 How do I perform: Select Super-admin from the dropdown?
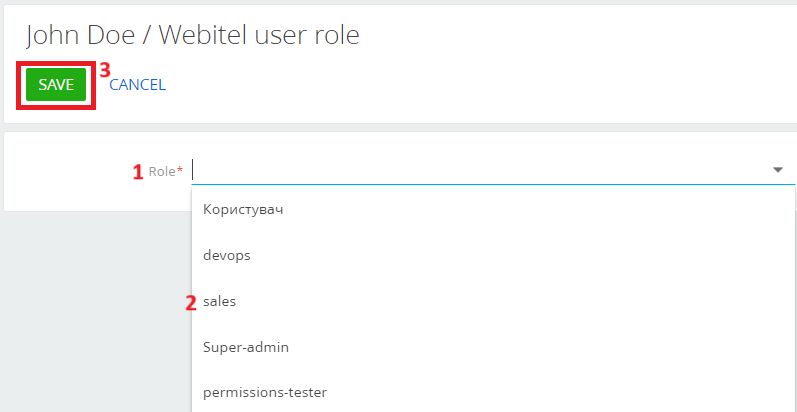pos(493,347)
